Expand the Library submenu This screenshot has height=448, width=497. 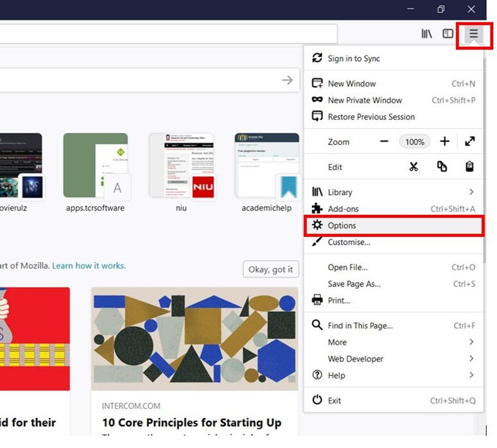(393, 192)
